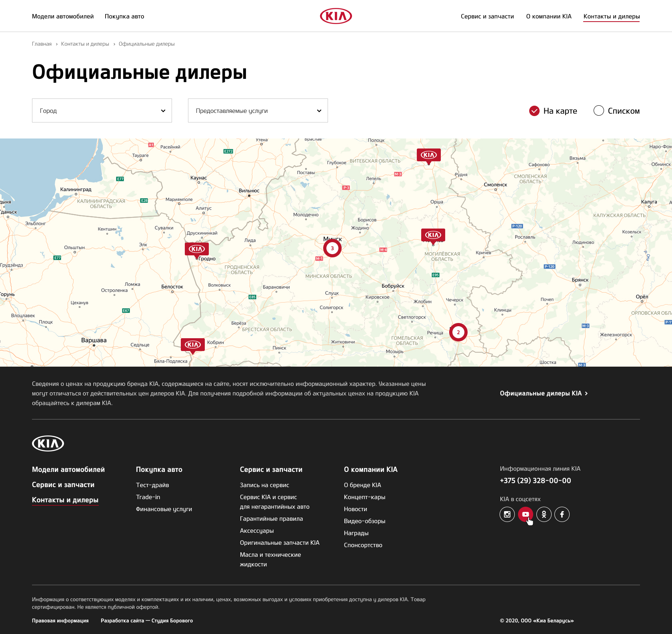Go to Контакты и дилеры breadcrumb
672x634 pixels.
[x=85, y=44]
